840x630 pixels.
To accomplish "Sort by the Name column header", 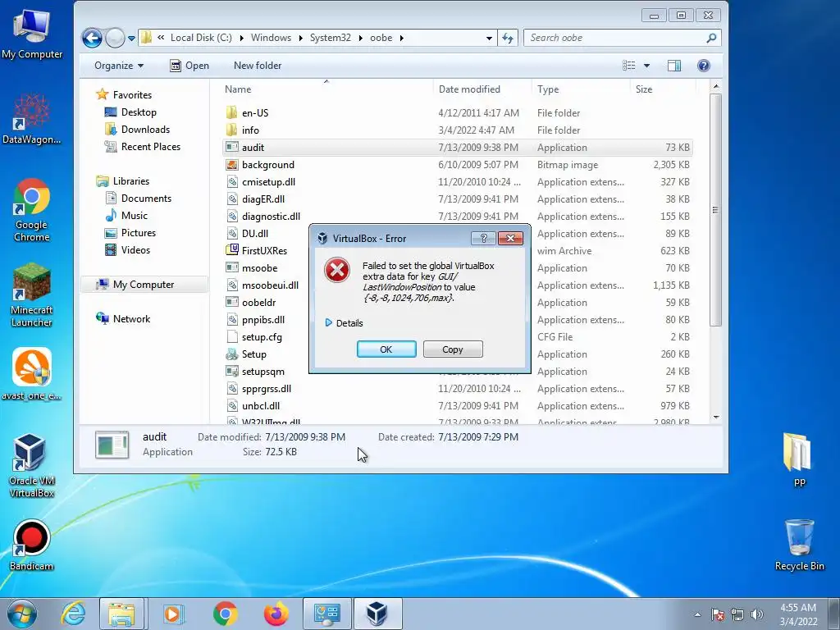I will point(326,89).
